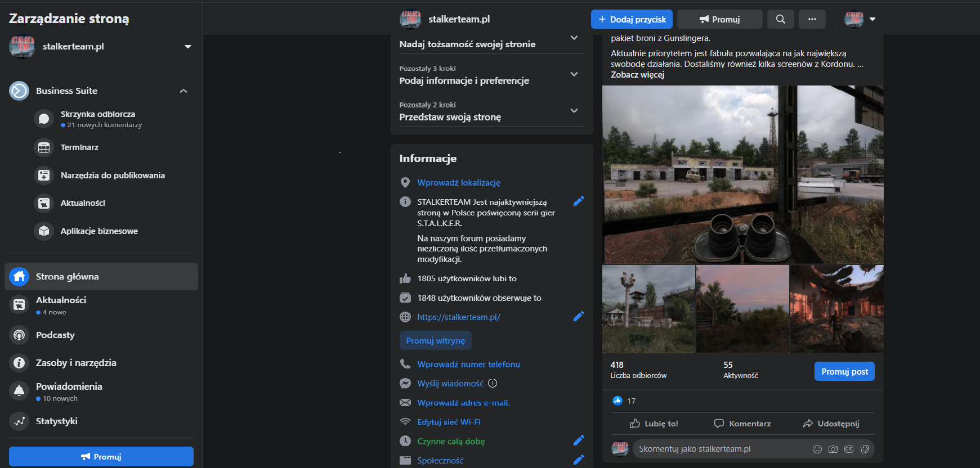Open the three-dots more options button
Image resolution: width=980 pixels, height=468 pixels.
(x=812, y=19)
